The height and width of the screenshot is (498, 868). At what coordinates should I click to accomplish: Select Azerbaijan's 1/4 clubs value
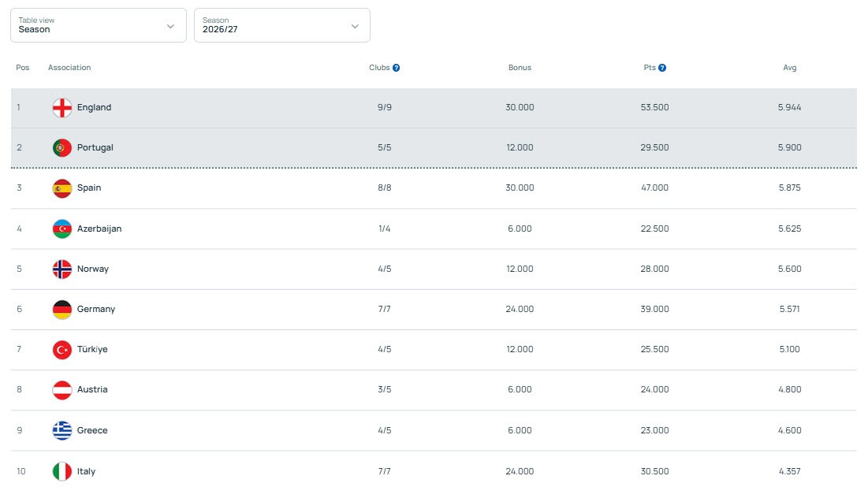pos(385,229)
